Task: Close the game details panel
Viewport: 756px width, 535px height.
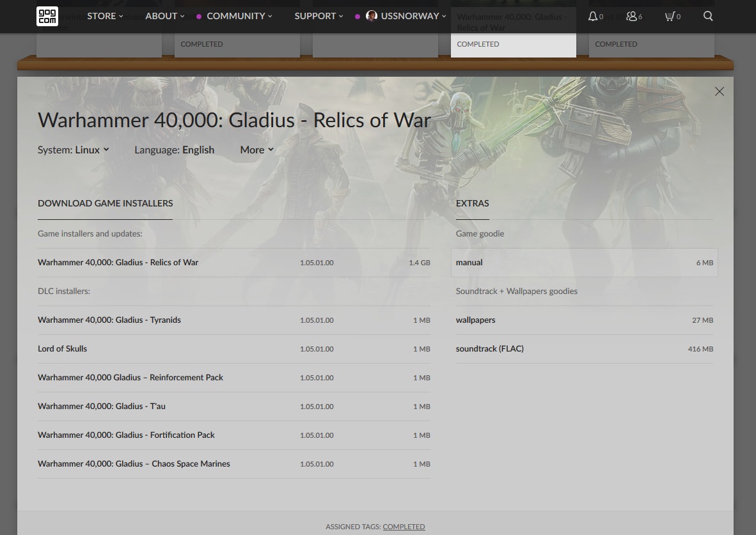Action: (x=720, y=91)
